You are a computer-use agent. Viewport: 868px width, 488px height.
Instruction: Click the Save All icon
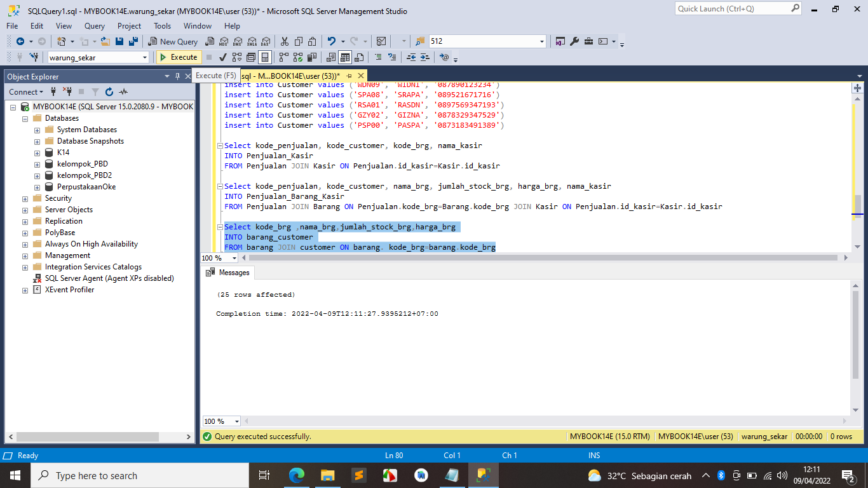coord(133,41)
